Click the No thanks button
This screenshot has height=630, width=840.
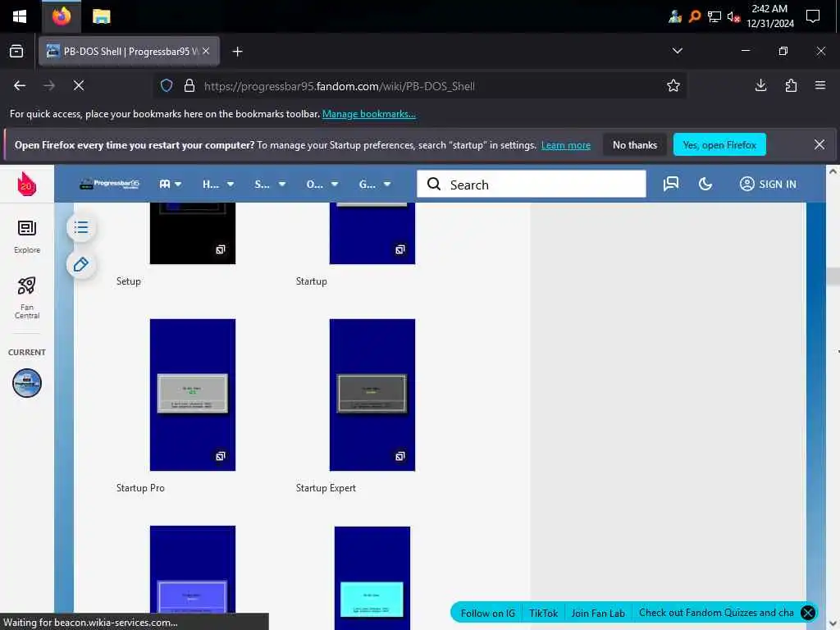[634, 145]
